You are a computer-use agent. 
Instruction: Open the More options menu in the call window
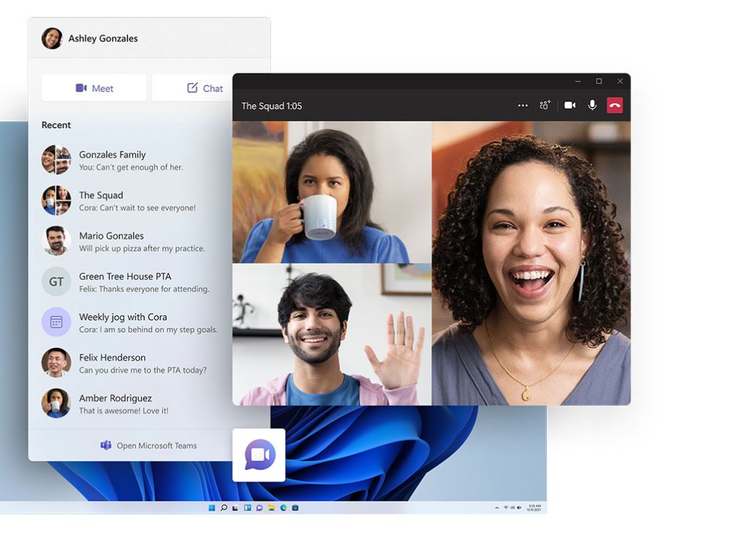(x=522, y=105)
